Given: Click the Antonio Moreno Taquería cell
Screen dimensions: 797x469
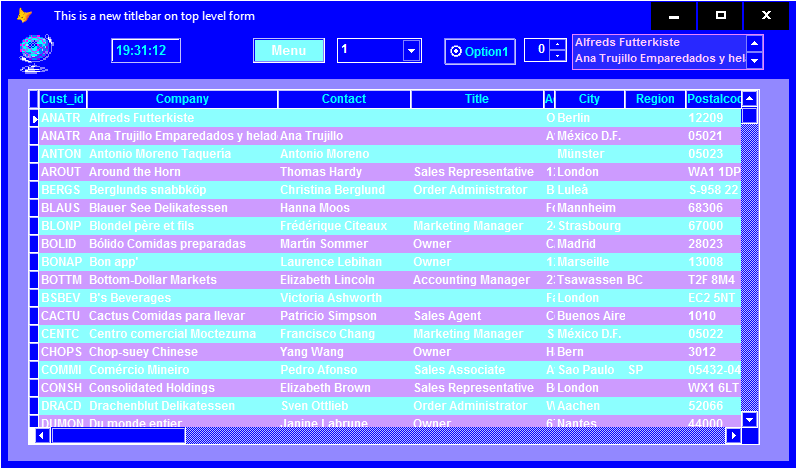Looking at the screenshot, I should (x=182, y=154).
